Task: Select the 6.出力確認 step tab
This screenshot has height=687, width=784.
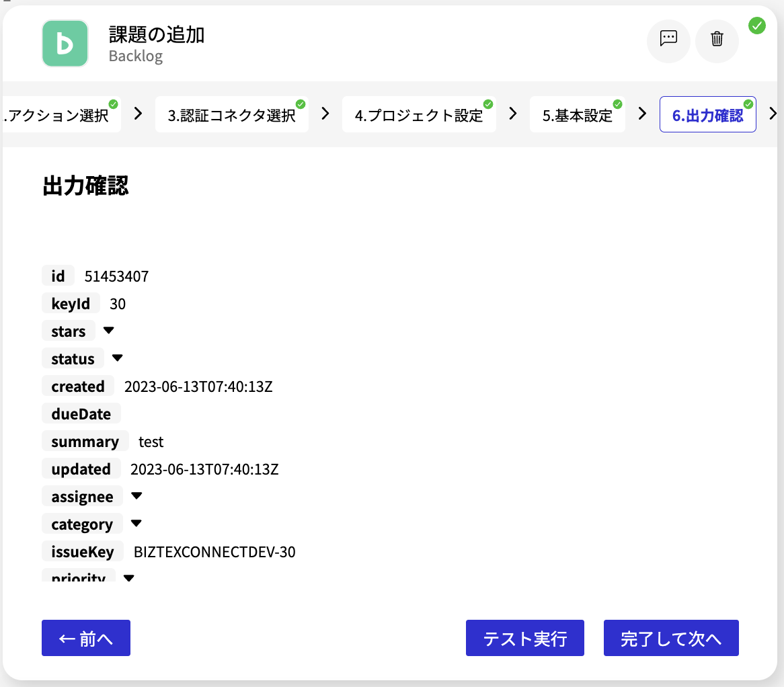Action: coord(707,115)
